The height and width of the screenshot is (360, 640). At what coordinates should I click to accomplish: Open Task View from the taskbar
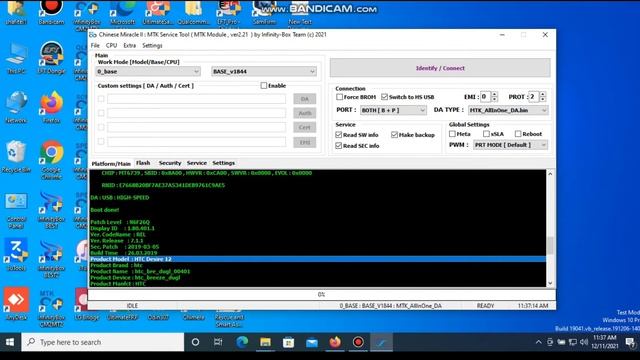[x=218, y=342]
